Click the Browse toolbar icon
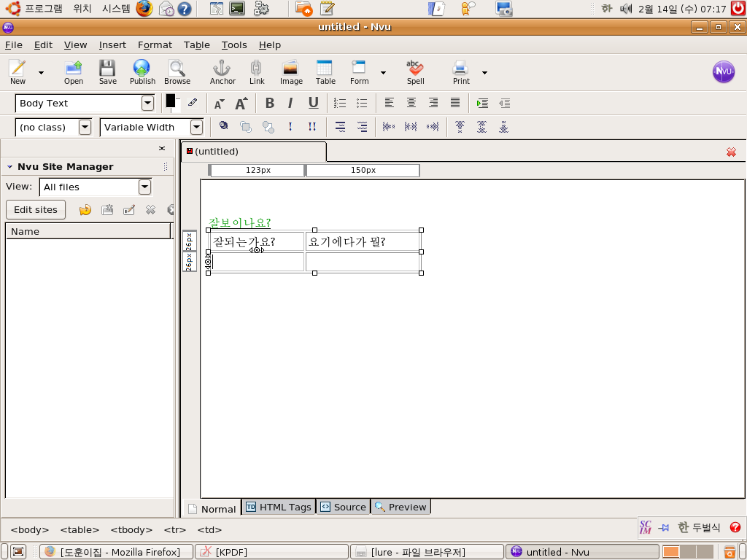 (177, 72)
